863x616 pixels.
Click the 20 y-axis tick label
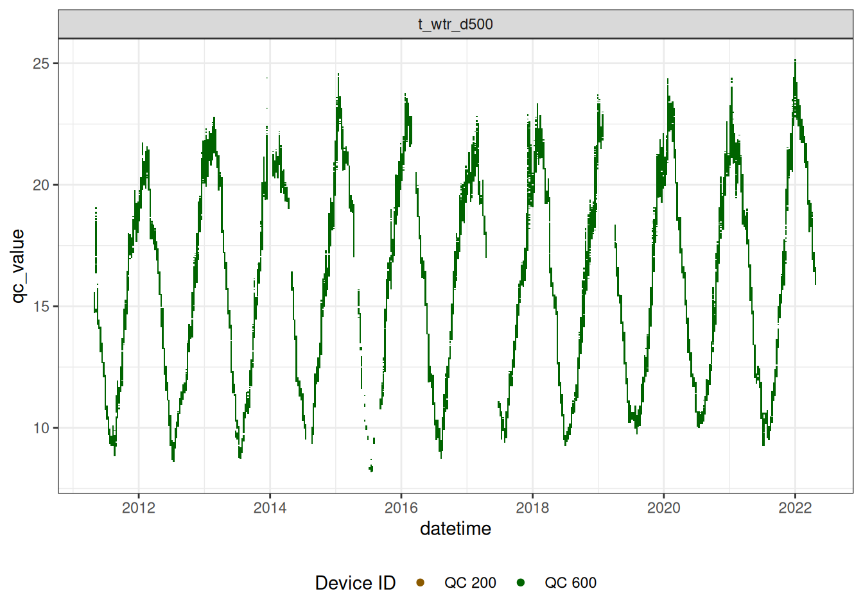point(41,185)
